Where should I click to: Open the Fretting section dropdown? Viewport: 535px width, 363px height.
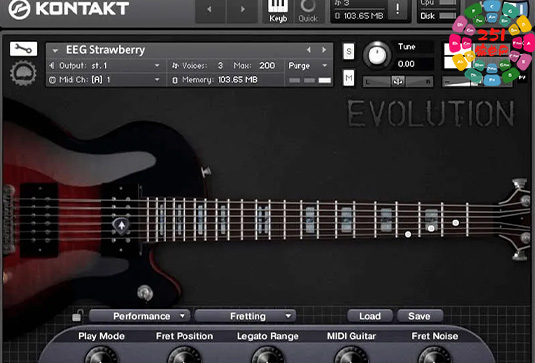(245, 316)
